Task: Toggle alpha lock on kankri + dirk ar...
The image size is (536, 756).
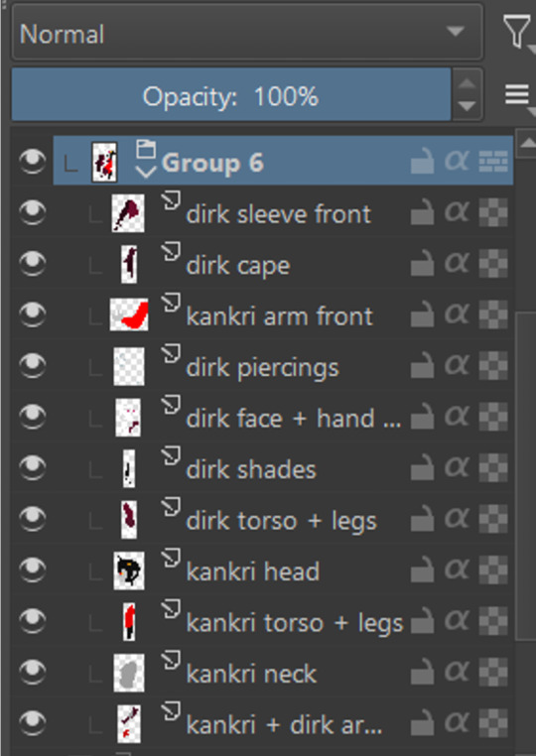Action: click(x=493, y=723)
